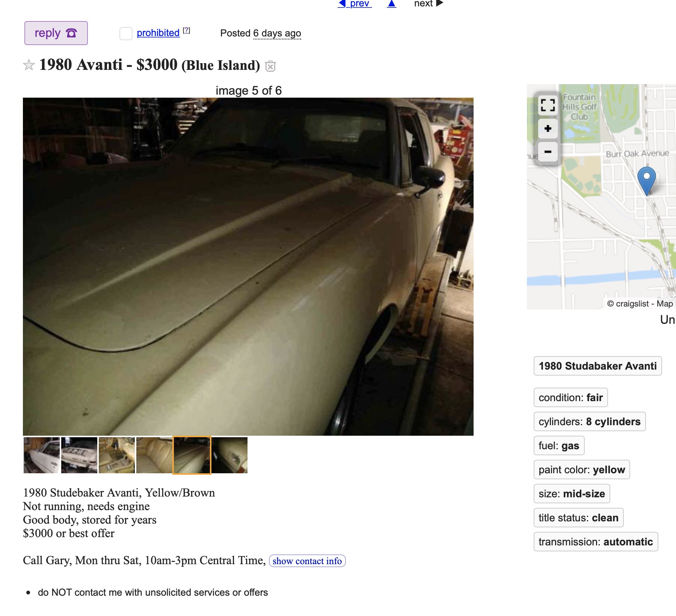
Task: Go to the next posting
Action: click(429, 4)
